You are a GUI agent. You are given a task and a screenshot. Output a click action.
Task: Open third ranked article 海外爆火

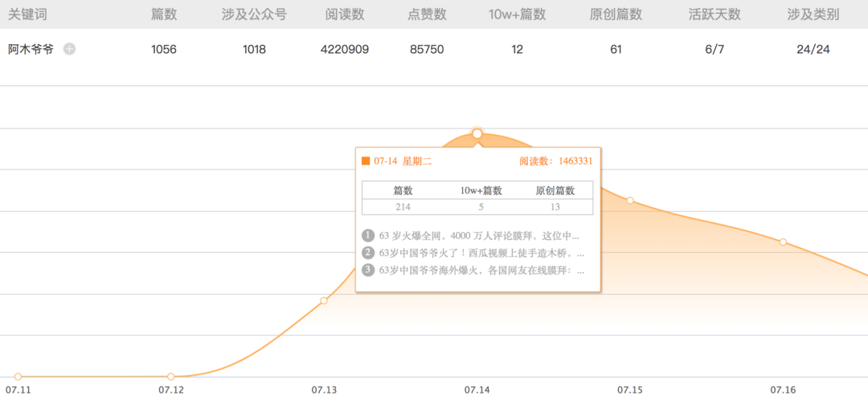pos(473,271)
